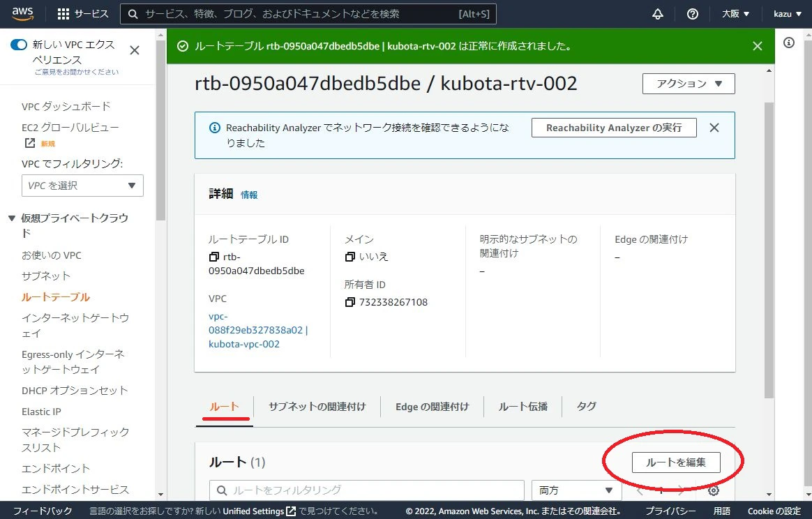The width and height of the screenshot is (812, 519).
Task: Open Elastic IP in sidebar
Action: (x=41, y=412)
